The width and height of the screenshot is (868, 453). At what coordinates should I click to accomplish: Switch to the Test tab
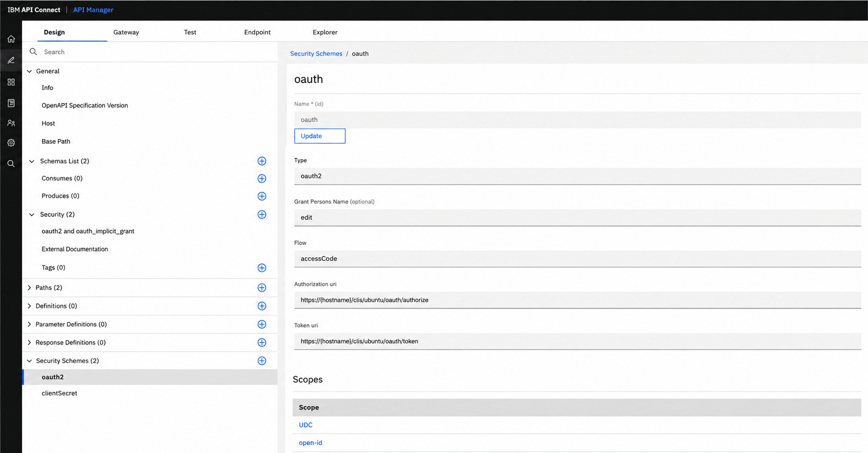190,32
